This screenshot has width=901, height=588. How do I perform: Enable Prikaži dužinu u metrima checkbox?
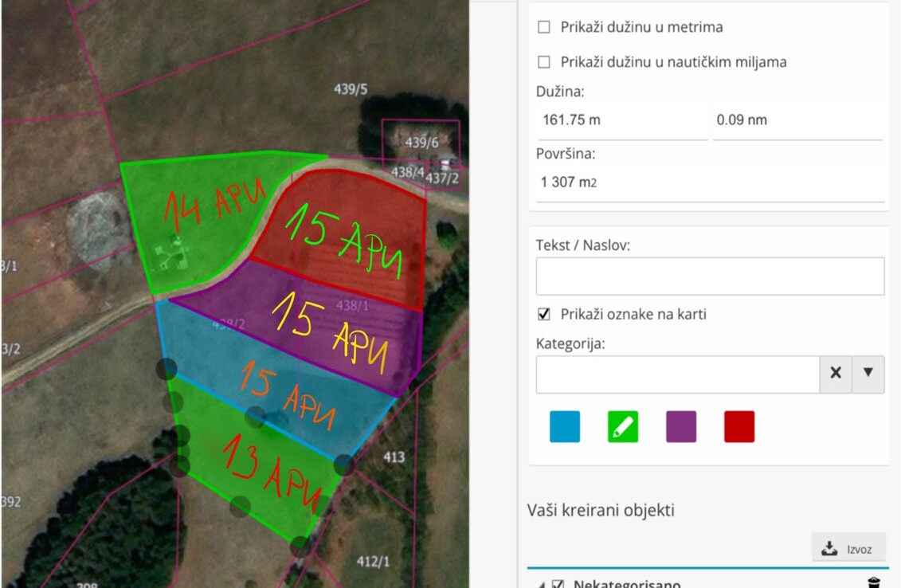click(x=544, y=27)
